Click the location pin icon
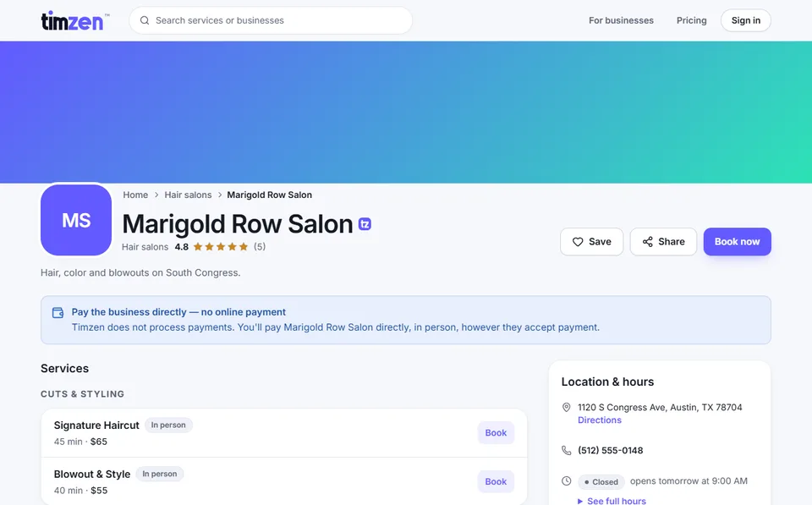The width and height of the screenshot is (812, 505). pyautogui.click(x=567, y=408)
